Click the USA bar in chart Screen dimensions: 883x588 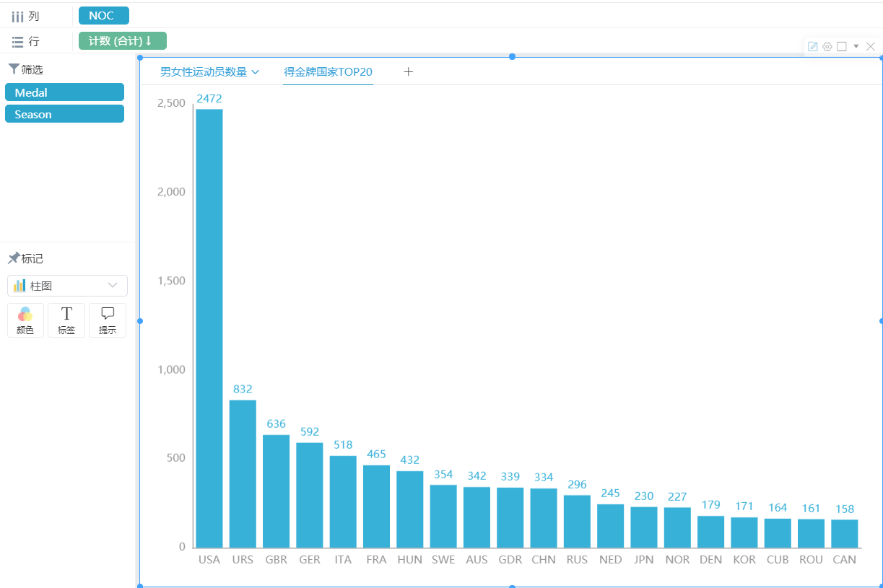point(209,328)
